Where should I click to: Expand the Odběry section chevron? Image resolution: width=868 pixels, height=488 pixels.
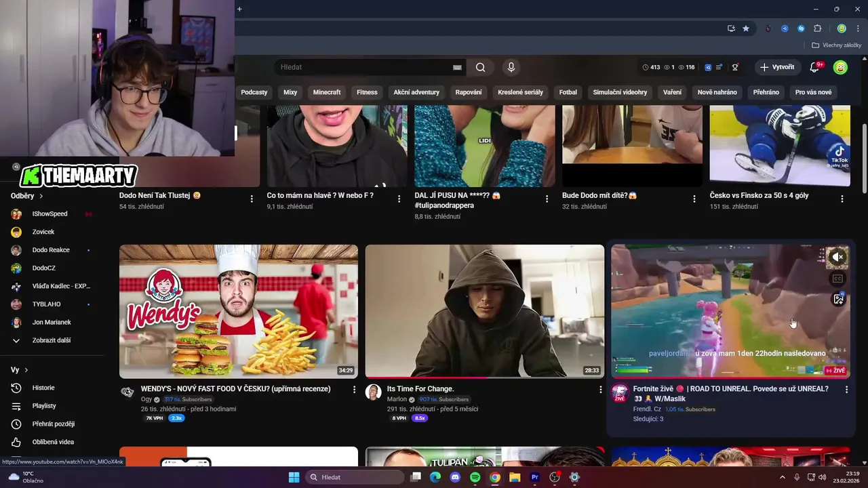(41, 196)
